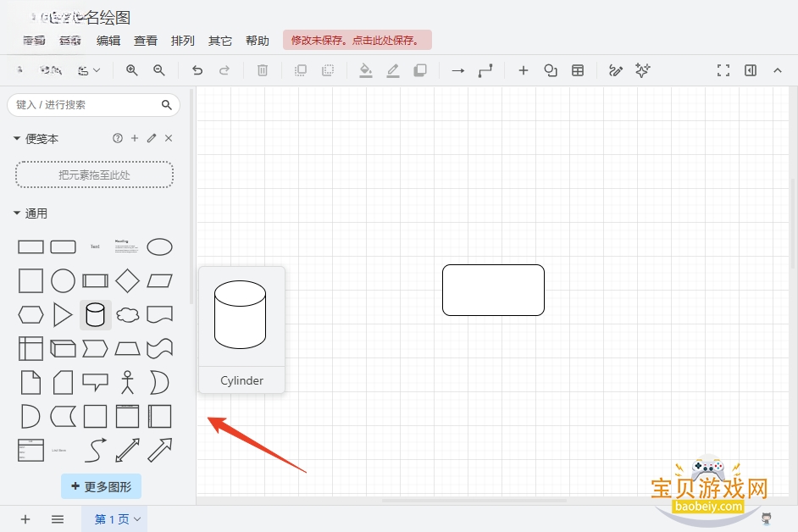Click the 更多图形 button

click(102, 487)
